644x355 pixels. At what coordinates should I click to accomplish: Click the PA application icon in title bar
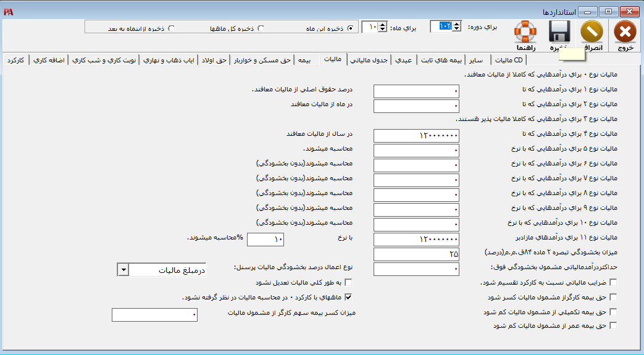pyautogui.click(x=7, y=12)
